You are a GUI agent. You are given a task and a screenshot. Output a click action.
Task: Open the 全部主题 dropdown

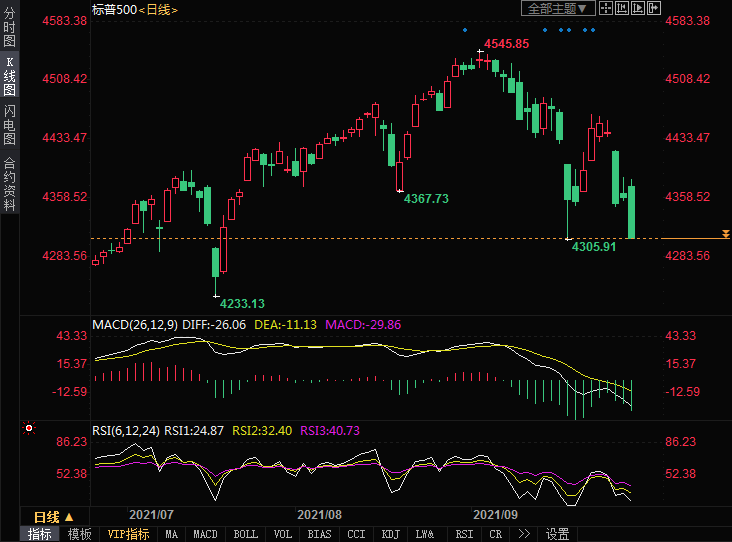pyautogui.click(x=558, y=8)
